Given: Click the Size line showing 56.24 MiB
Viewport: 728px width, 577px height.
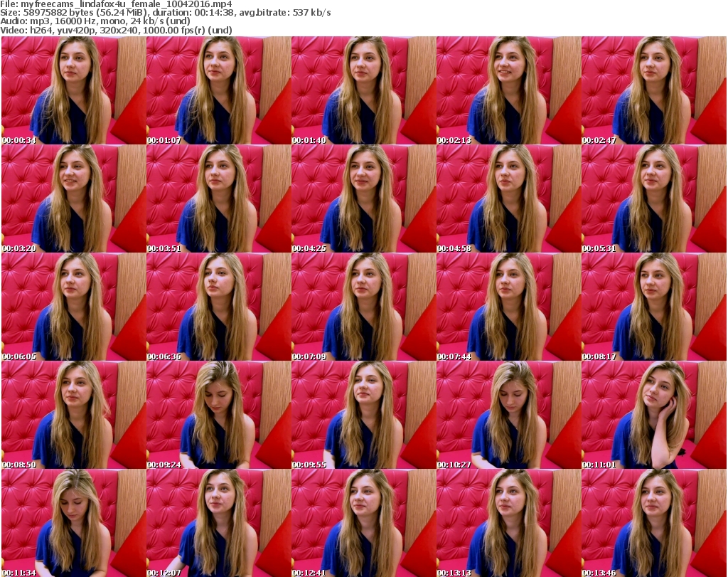Looking at the screenshot, I should click(x=166, y=13).
